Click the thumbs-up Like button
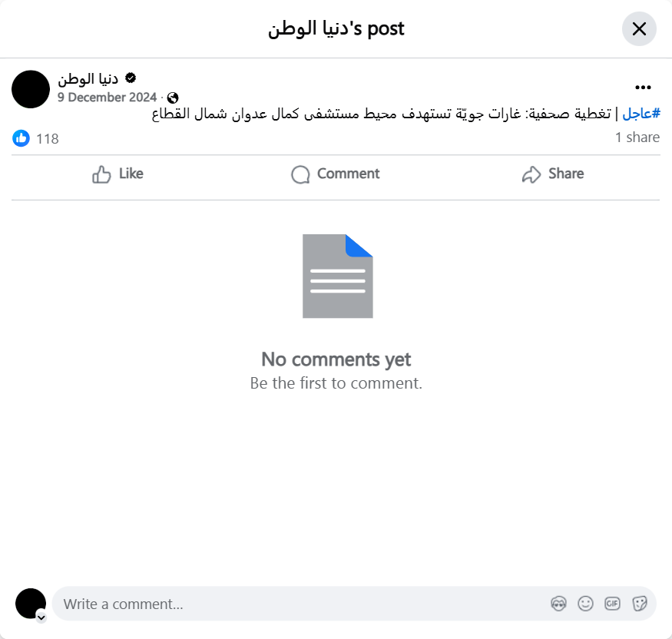The image size is (672, 639). (x=118, y=174)
